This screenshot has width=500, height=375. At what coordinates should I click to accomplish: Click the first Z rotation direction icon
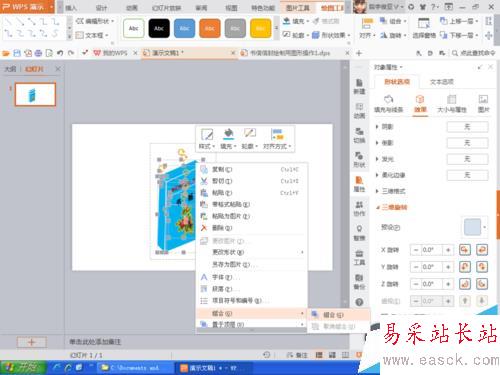pyautogui.click(x=465, y=284)
